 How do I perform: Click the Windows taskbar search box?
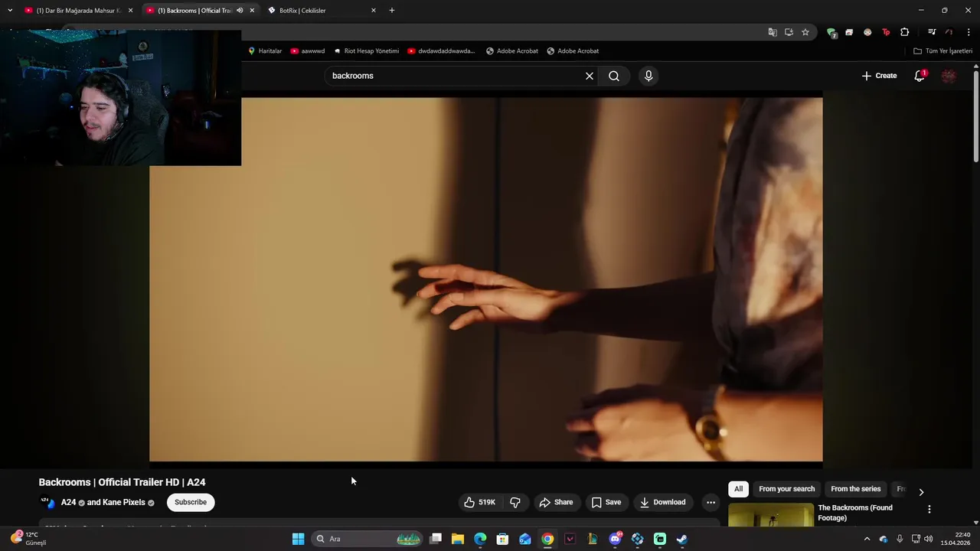[x=368, y=539]
